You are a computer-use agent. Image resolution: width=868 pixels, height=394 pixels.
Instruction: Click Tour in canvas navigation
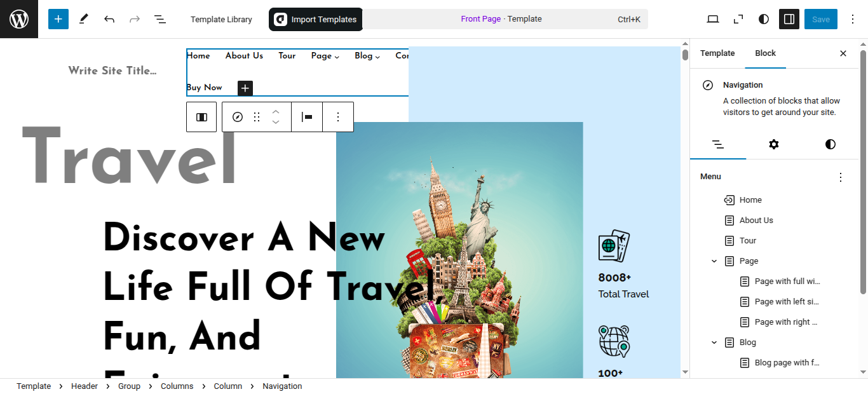(287, 56)
